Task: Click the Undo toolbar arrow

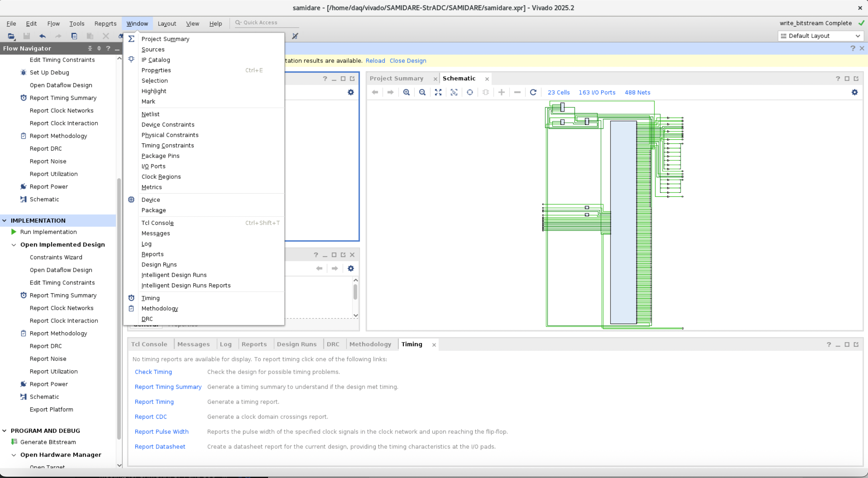Action: (42, 36)
